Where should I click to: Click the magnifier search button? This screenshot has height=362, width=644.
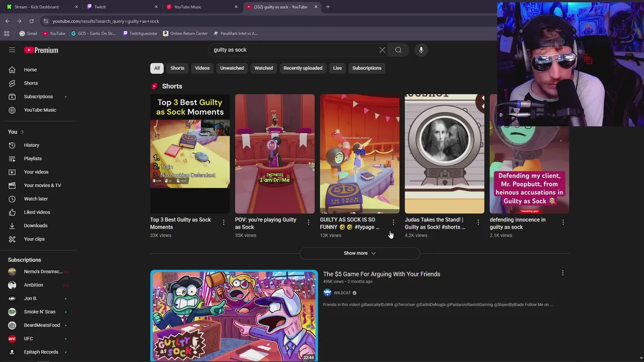point(398,50)
